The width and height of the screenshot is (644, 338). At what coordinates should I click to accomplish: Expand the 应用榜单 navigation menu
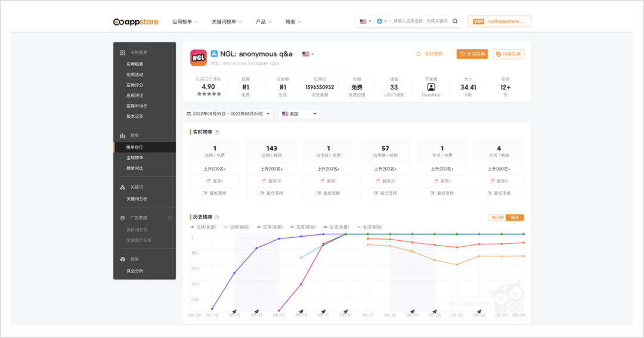point(185,22)
